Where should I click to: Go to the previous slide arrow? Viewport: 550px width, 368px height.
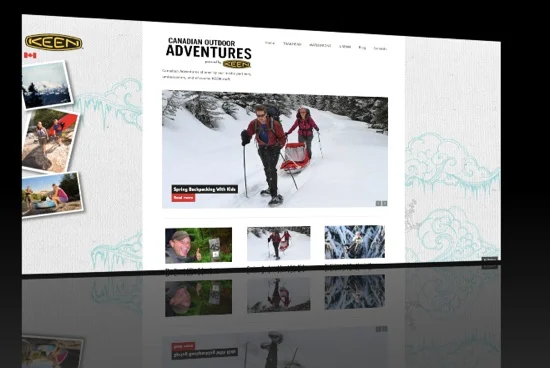click(378, 203)
